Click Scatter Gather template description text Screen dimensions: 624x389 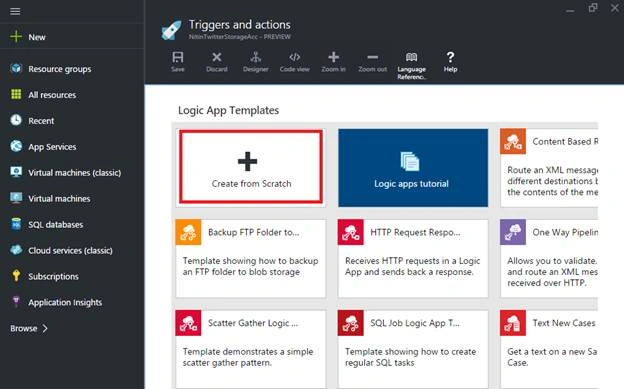tap(248, 357)
